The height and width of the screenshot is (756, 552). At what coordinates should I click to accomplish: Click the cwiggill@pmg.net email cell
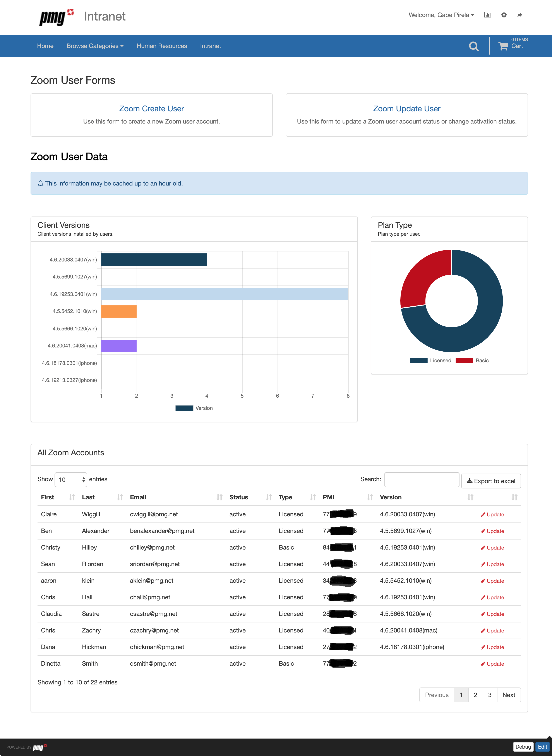[x=154, y=514]
